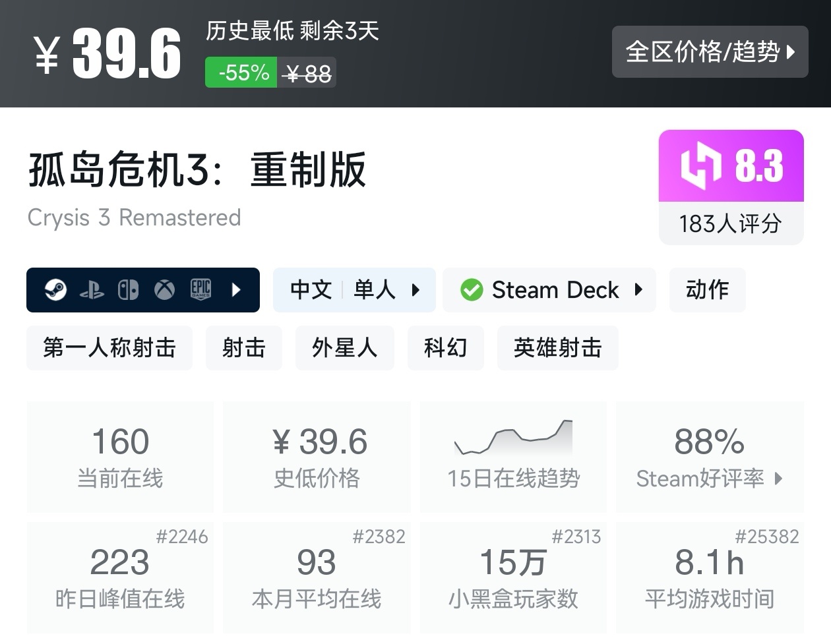Open 全区价格/趋势 price trends
Screen dimensions: 831x644
[x=710, y=51]
